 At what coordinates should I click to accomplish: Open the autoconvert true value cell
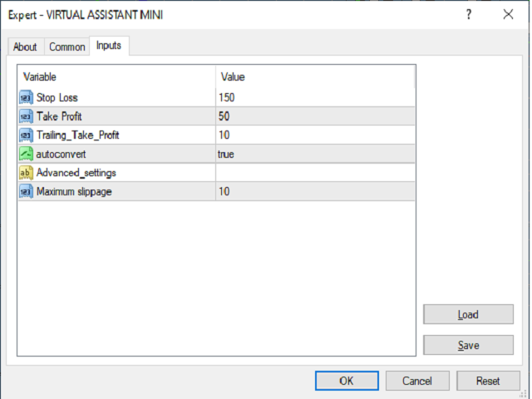[226, 154]
